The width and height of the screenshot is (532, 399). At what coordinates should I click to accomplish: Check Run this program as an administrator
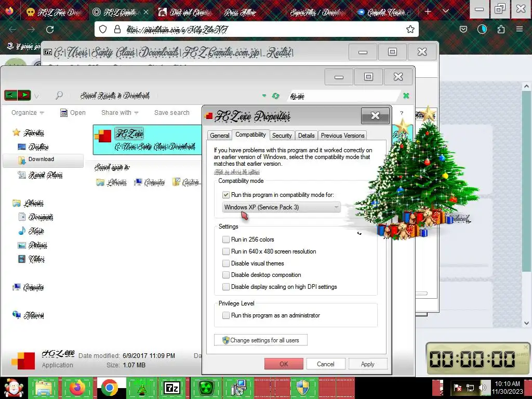coord(226,315)
